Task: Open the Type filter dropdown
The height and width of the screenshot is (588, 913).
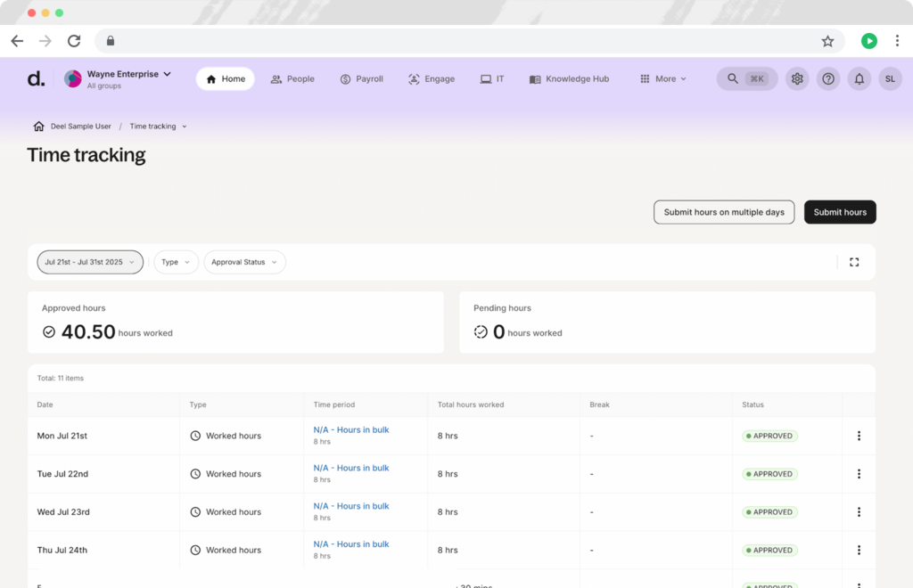Action: 176,262
